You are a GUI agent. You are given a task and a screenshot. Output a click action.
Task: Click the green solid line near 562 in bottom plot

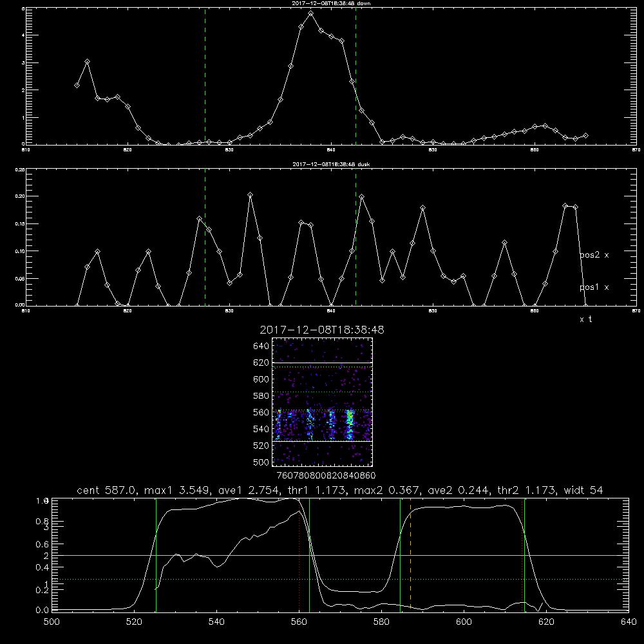(x=309, y=554)
